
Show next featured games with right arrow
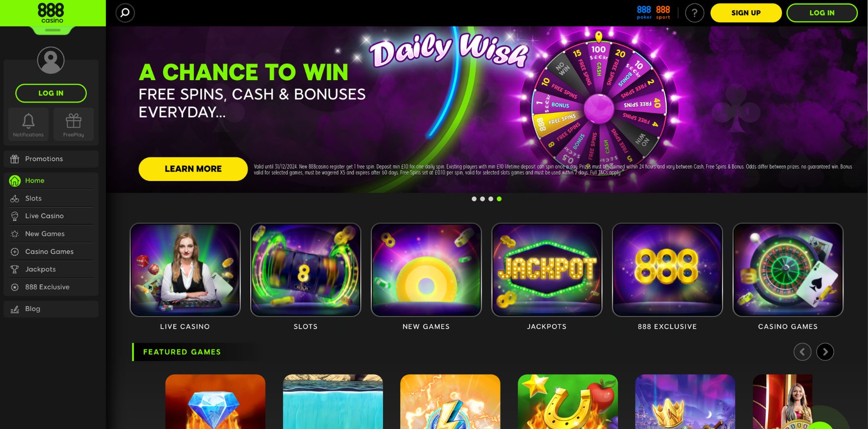[x=825, y=352]
